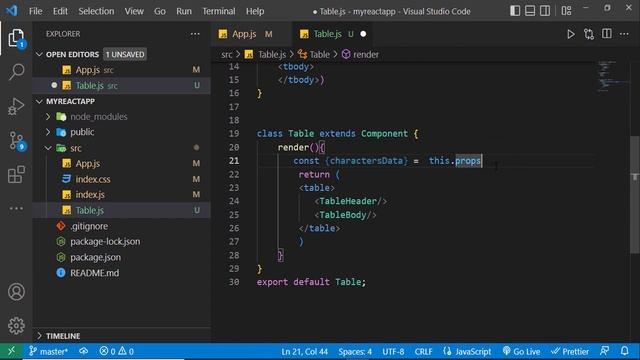Click src in breadcrumb path
640x360 pixels.
point(227,55)
